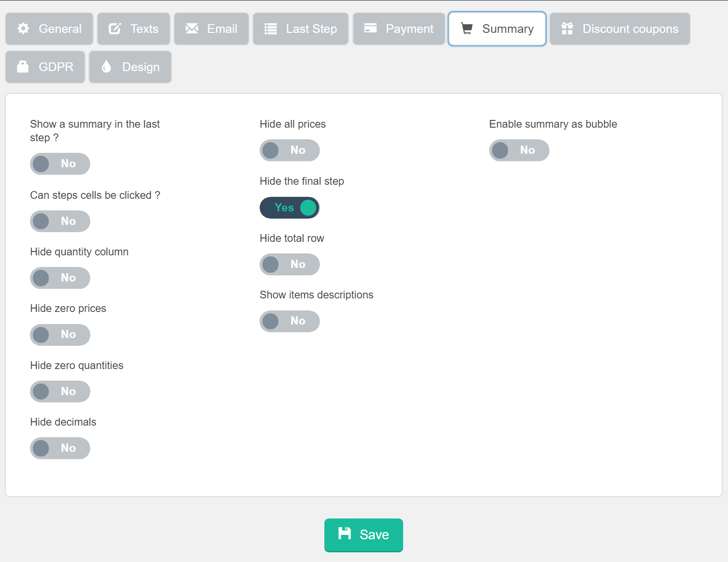Click the floppy disk icon on Save button

[345, 534]
